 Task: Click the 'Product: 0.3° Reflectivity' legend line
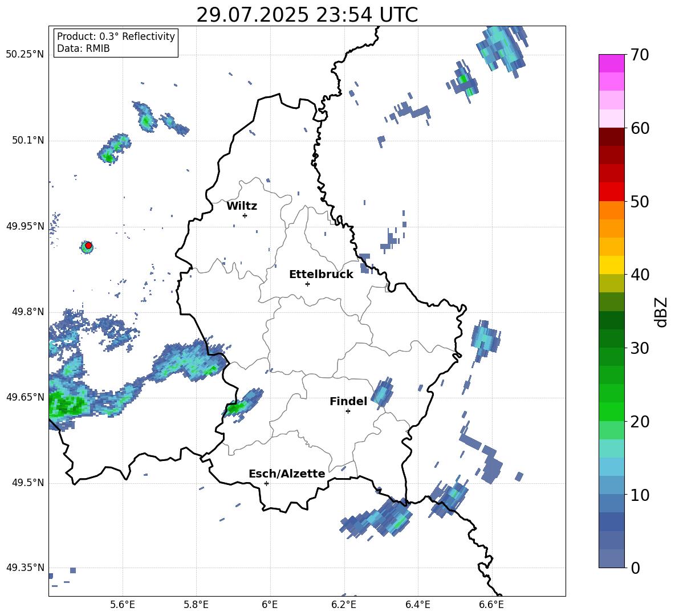pos(116,36)
